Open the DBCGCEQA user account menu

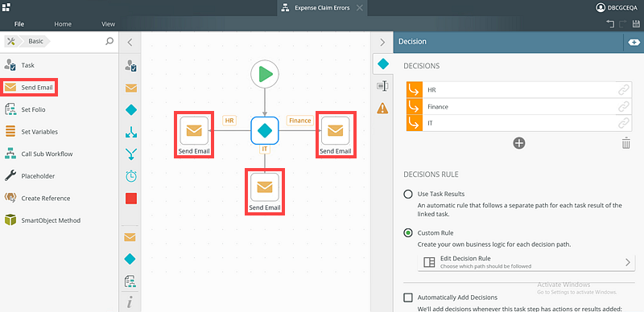point(617,7)
